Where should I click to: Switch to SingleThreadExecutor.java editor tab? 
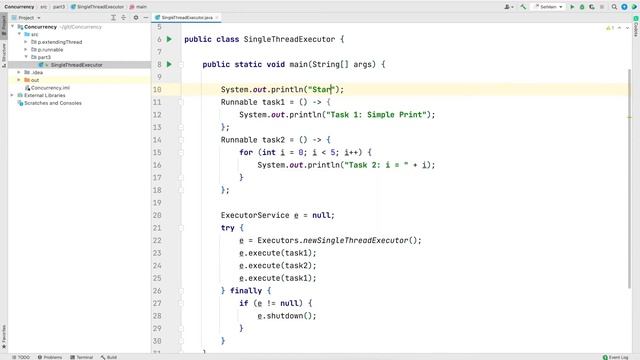pyautogui.click(x=187, y=18)
